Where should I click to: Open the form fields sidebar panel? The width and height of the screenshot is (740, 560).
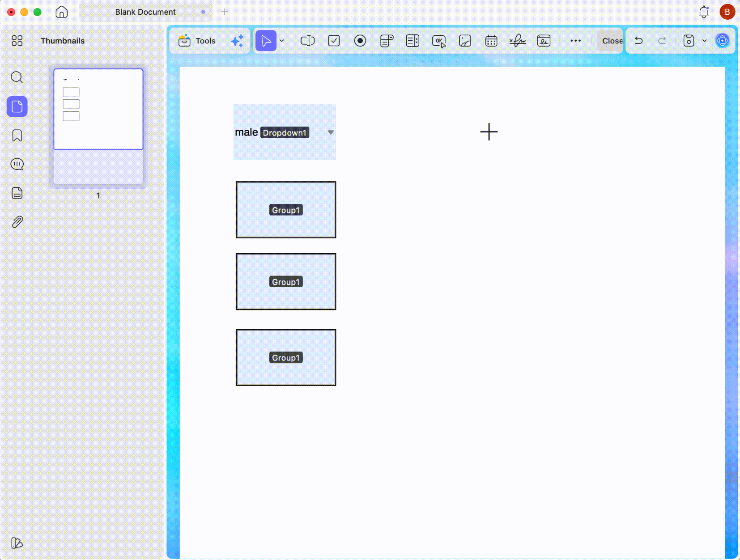point(17,193)
